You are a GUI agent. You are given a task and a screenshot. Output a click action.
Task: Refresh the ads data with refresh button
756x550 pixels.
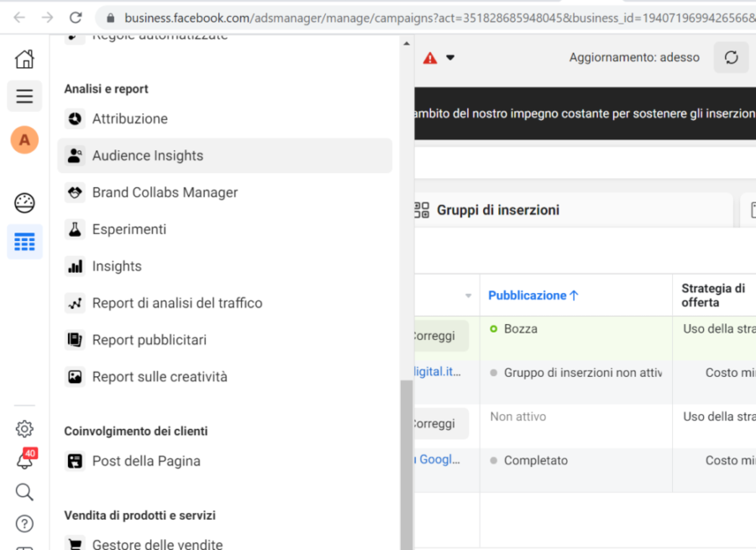(732, 57)
